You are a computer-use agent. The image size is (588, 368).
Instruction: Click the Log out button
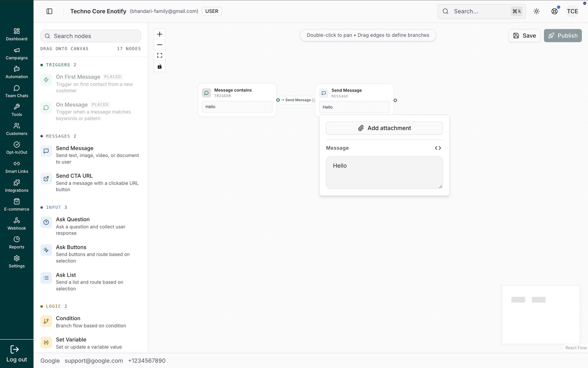[17, 354]
